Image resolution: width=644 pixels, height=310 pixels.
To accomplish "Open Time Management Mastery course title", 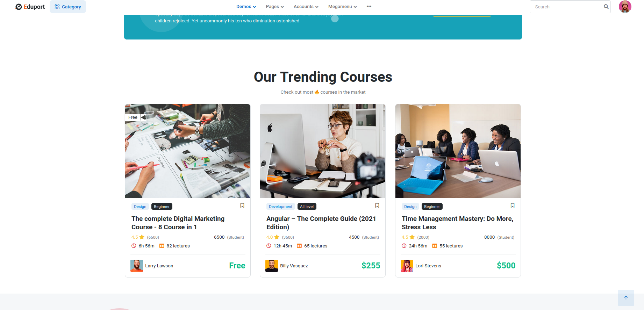I will click(457, 223).
